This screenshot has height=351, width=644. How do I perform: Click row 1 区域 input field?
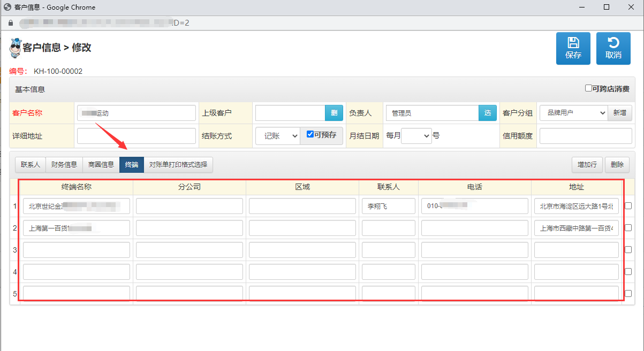(x=302, y=206)
